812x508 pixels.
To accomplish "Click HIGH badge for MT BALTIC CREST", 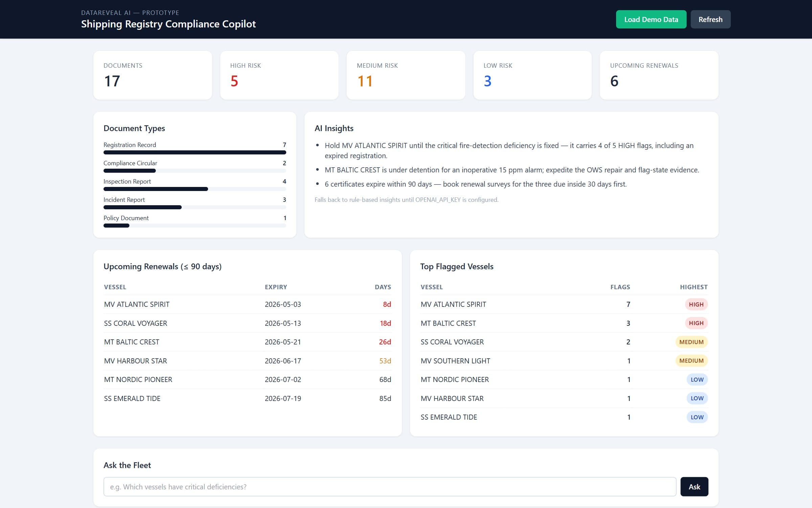I will tap(696, 323).
